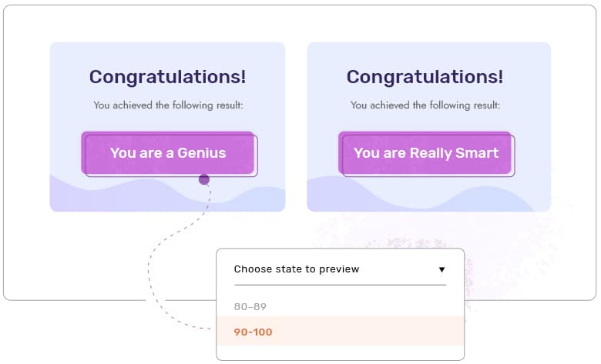Viewport: 601px width, 364px height.
Task: Click the "You are a Genius" button
Action: tap(168, 152)
